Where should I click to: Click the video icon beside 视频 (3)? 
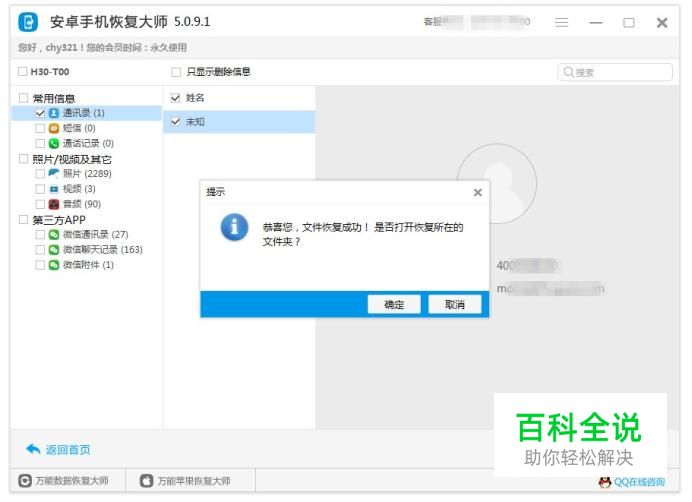point(54,189)
